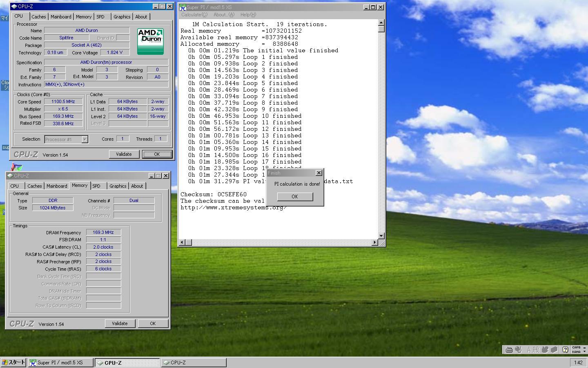Click Multiplier value x 6.5
The width and height of the screenshot is (588, 368).
(63, 109)
